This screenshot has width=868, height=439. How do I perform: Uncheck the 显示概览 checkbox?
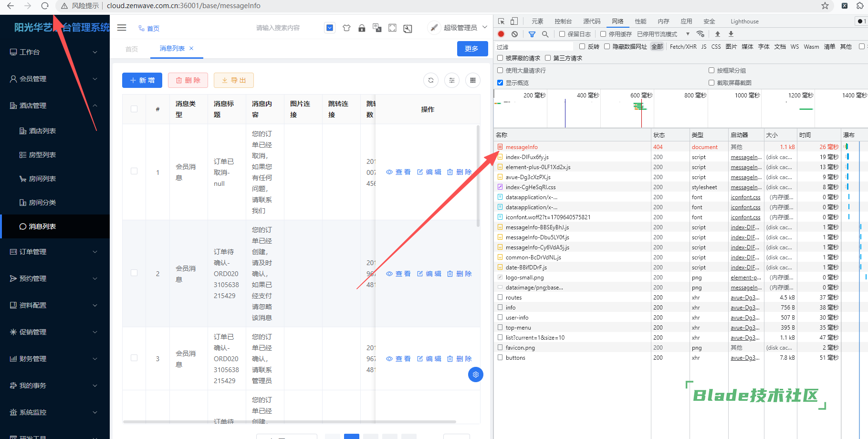[x=500, y=83]
